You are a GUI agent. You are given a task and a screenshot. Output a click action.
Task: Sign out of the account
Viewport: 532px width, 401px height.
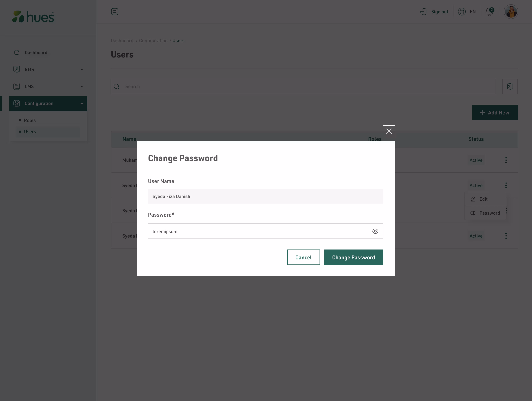[x=439, y=12]
